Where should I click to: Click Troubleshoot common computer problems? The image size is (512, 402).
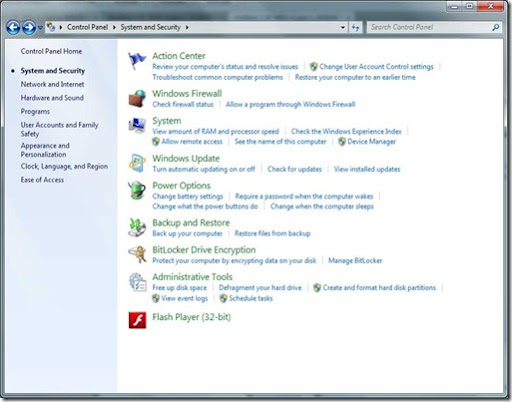click(x=218, y=77)
